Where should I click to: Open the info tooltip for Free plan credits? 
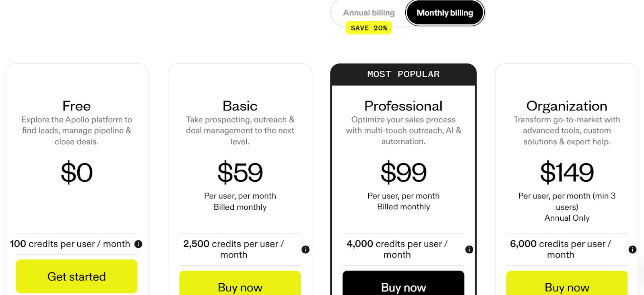[138, 244]
